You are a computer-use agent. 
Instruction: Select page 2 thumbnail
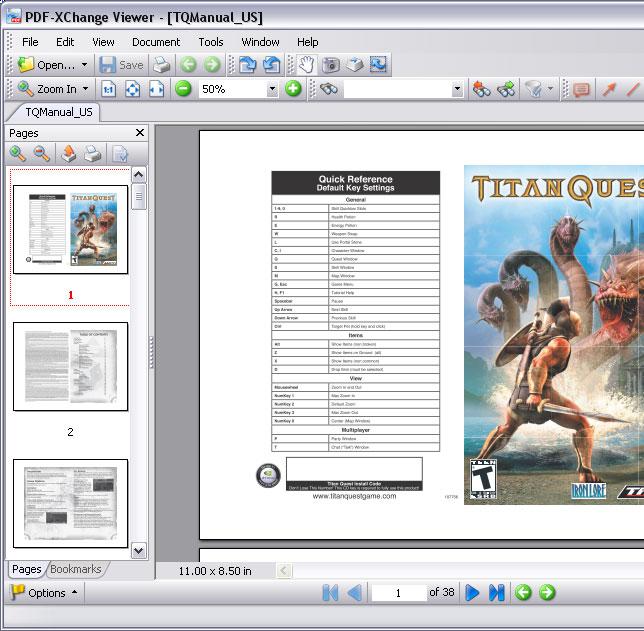point(70,366)
